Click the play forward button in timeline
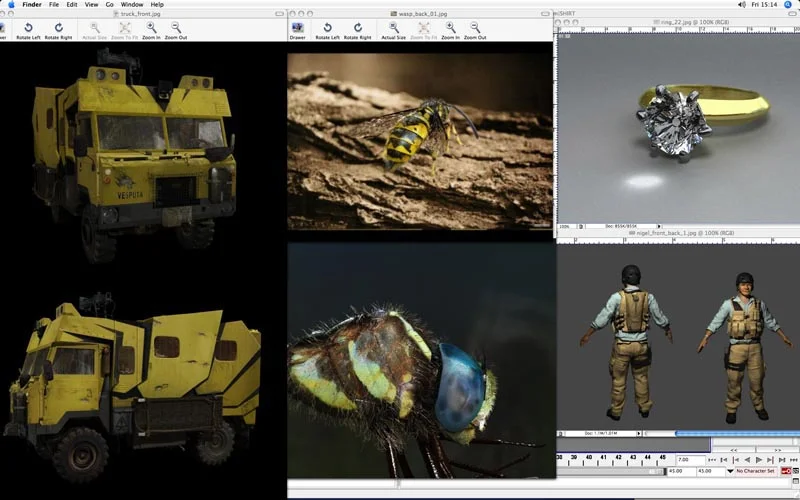 point(759,460)
